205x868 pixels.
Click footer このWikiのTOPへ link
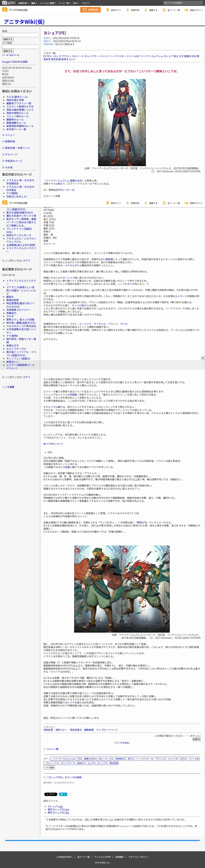64,857
